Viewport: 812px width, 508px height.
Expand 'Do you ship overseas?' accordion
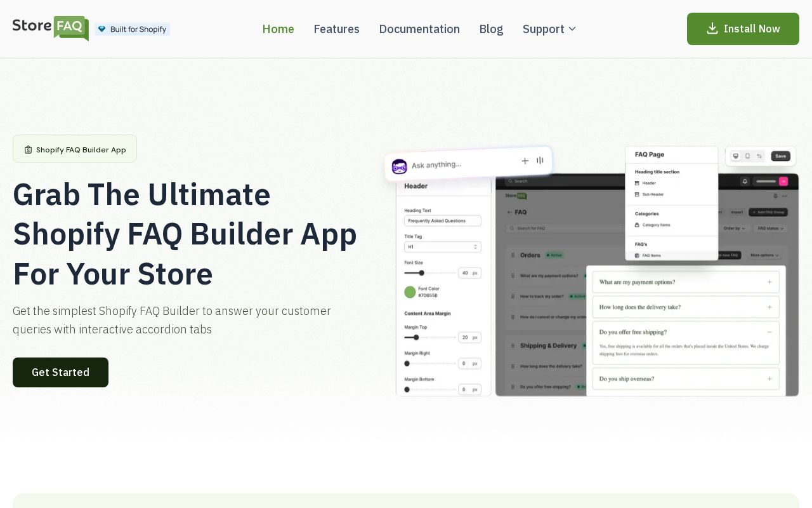(686, 378)
